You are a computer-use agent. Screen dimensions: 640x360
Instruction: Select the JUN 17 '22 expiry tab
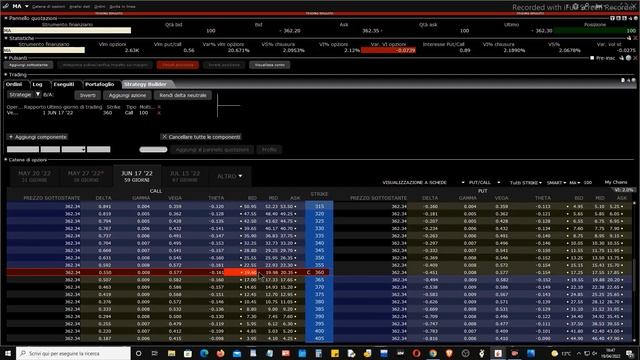(137, 176)
